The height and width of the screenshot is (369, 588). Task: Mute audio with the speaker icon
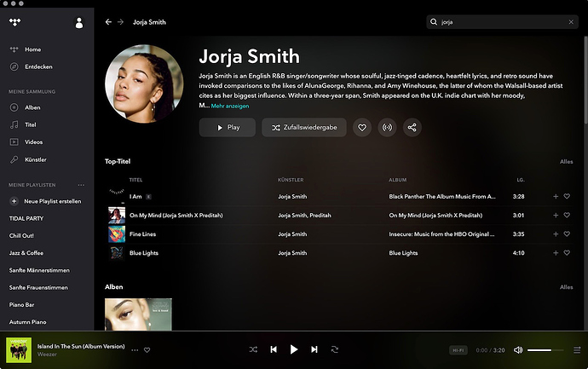point(518,350)
